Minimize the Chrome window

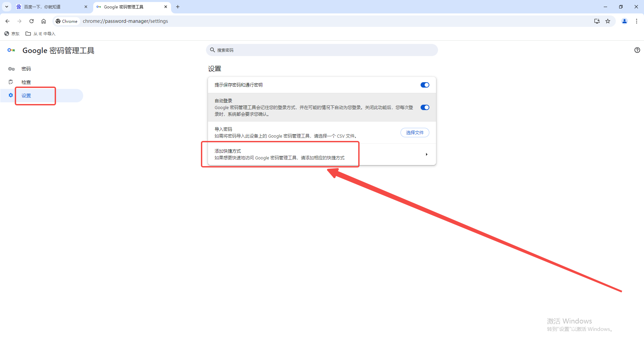pos(605,7)
